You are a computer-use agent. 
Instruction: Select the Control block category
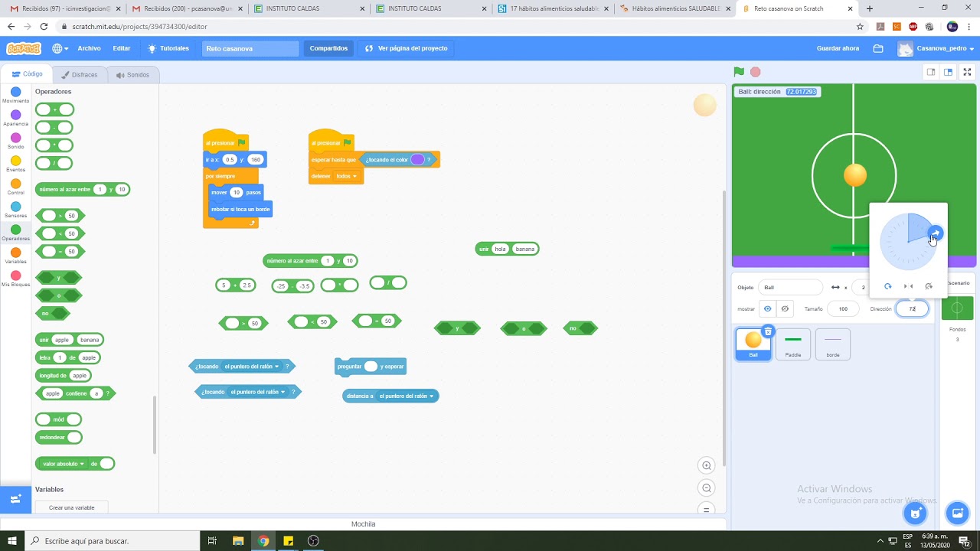pos(15,187)
